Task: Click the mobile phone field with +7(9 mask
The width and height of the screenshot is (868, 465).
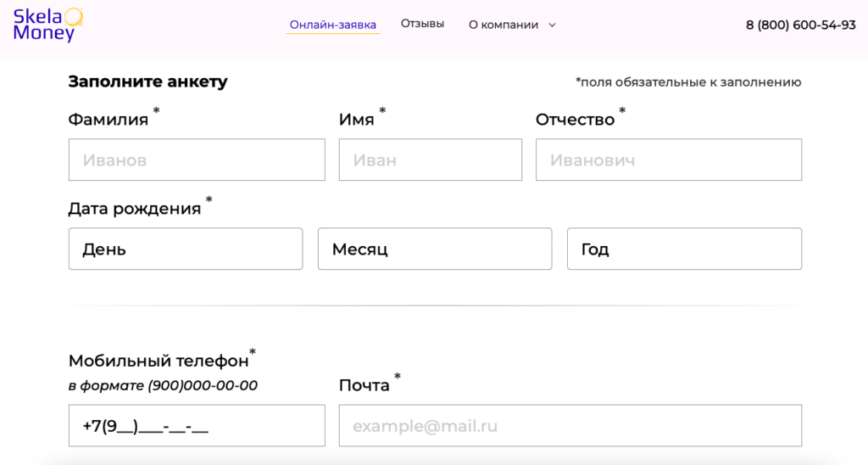Action: tap(197, 425)
